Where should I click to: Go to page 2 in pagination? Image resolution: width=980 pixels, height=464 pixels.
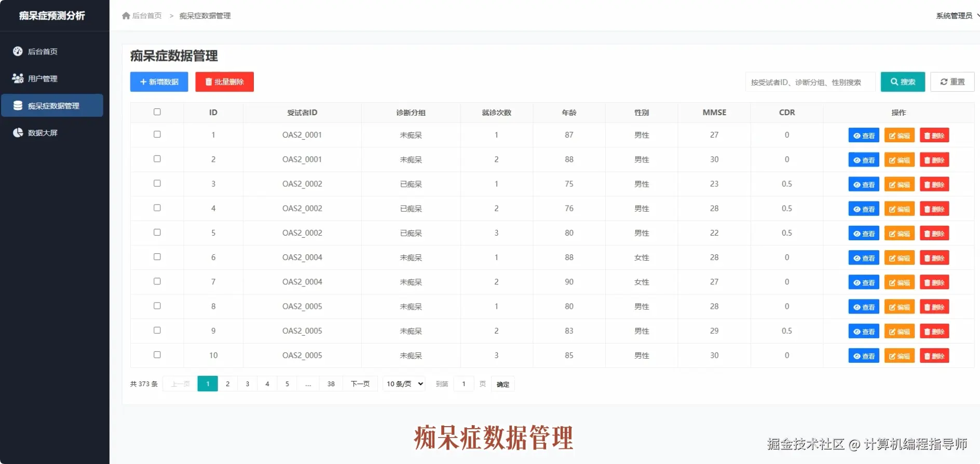point(227,384)
